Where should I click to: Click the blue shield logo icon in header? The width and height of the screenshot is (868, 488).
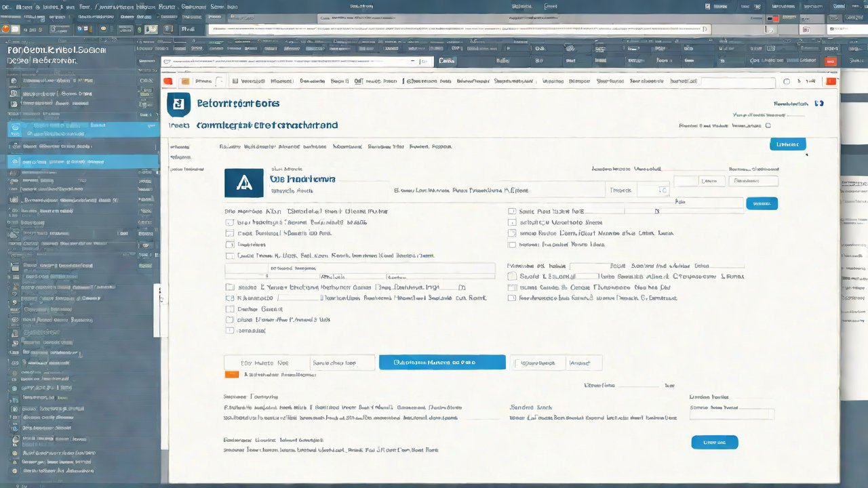(178, 105)
